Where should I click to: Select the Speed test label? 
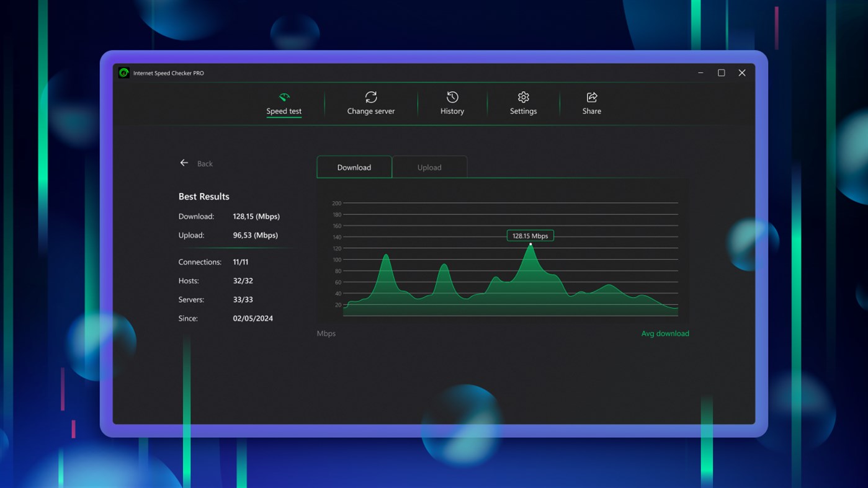284,112
